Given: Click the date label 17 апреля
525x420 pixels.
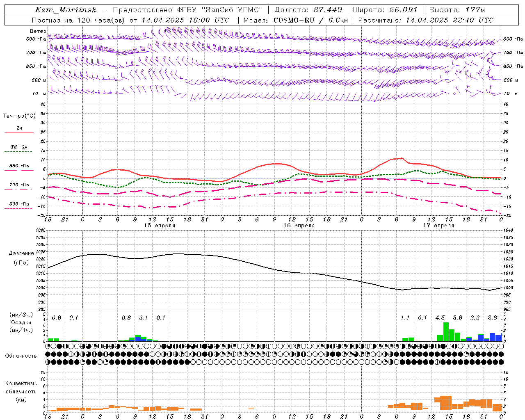Looking at the screenshot, I should pos(438,226).
